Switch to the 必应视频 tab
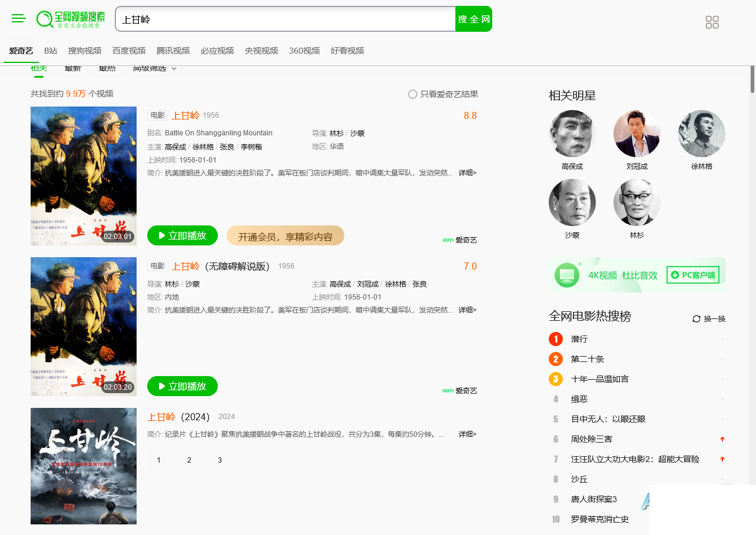The height and width of the screenshot is (535, 756). point(217,51)
